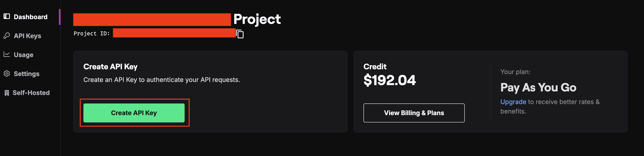Click the $192.04 credit amount
The height and width of the screenshot is (156, 644).
point(389,80)
